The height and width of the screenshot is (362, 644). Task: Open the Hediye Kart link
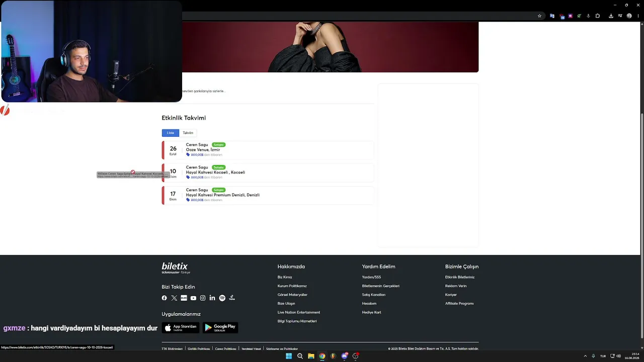click(x=372, y=312)
